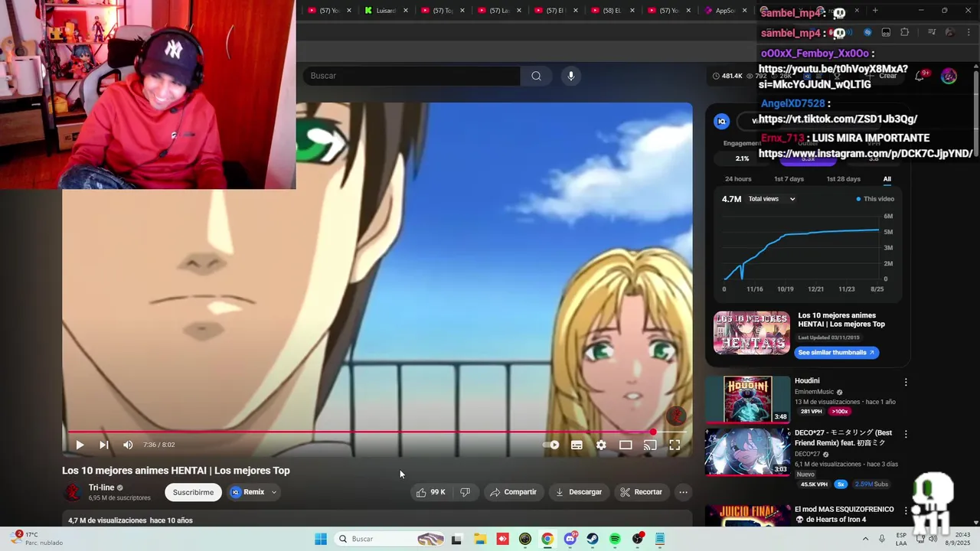This screenshot has width=980, height=551.
Task: Select the 1st 7 days stats tab
Action: [789, 179]
